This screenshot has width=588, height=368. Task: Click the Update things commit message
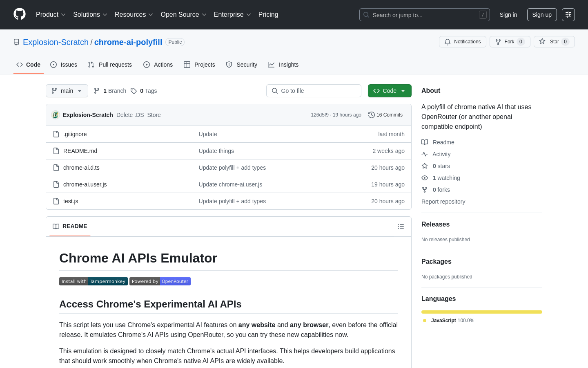click(x=216, y=151)
